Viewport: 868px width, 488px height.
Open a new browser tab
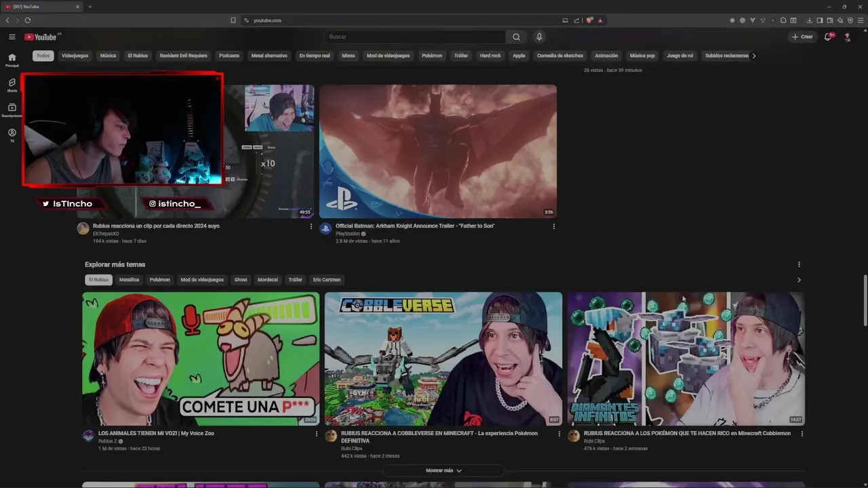pyautogui.click(x=90, y=7)
